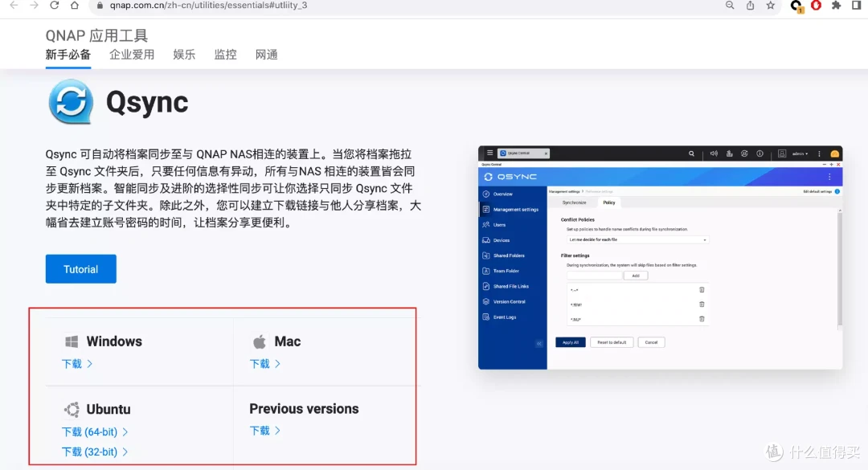Click the Windows logo icon

72,341
